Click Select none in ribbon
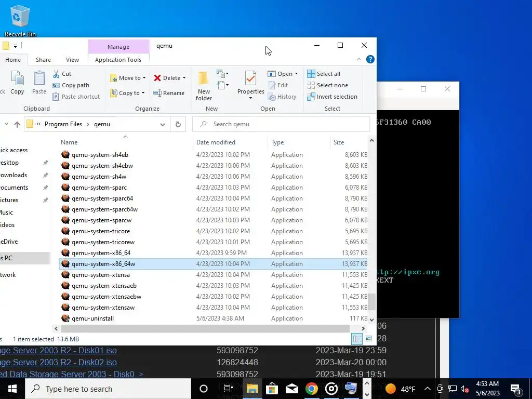 coord(328,85)
